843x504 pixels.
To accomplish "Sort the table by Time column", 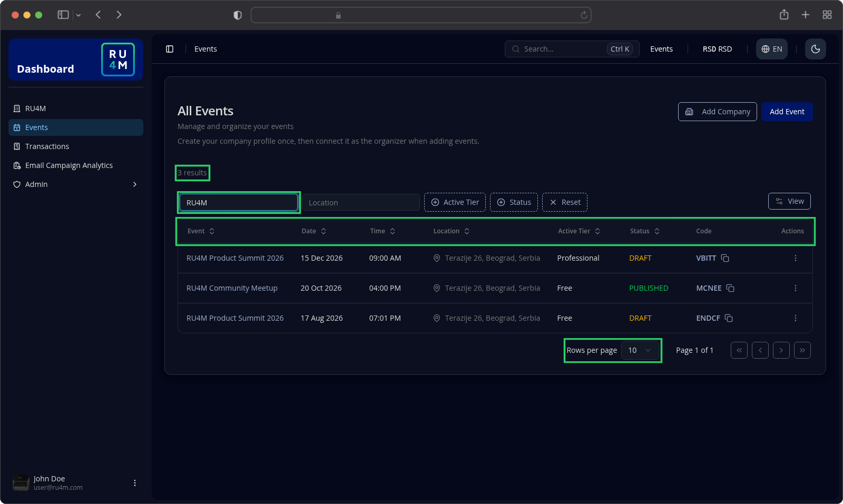I will tap(383, 231).
